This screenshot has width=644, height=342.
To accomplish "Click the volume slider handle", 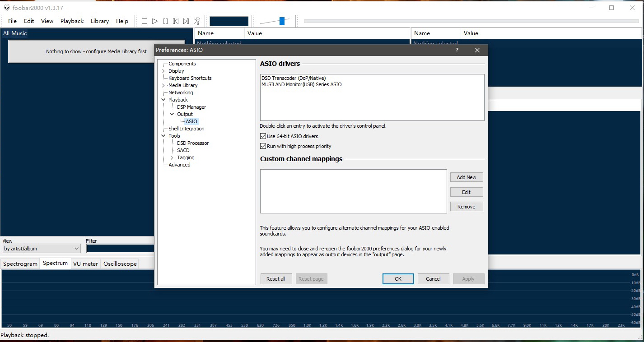I will (282, 21).
